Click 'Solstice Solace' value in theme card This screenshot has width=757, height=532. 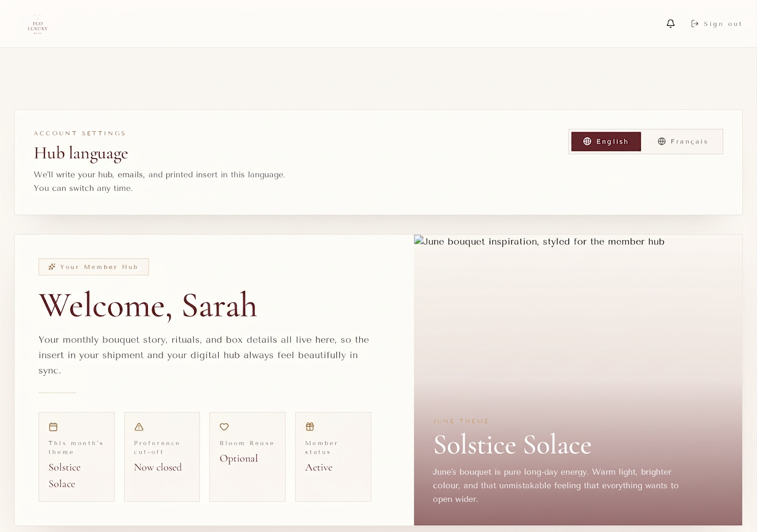coord(65,475)
